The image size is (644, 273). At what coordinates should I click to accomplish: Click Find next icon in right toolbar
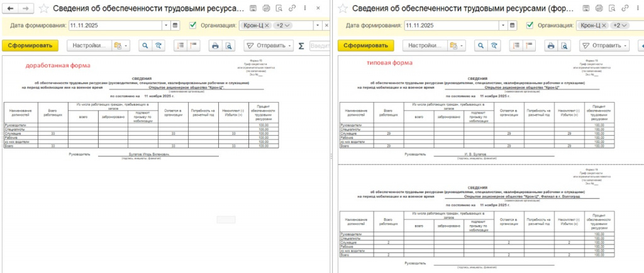[x=494, y=45]
